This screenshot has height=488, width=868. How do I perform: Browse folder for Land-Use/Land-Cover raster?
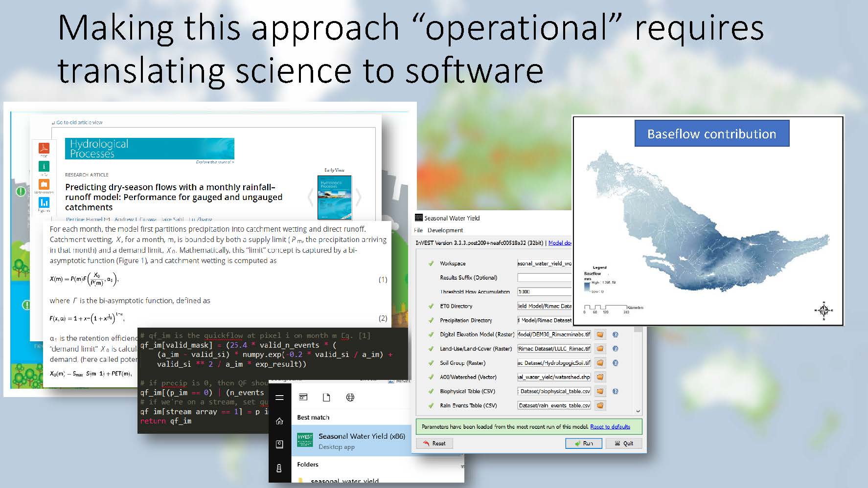tap(600, 349)
